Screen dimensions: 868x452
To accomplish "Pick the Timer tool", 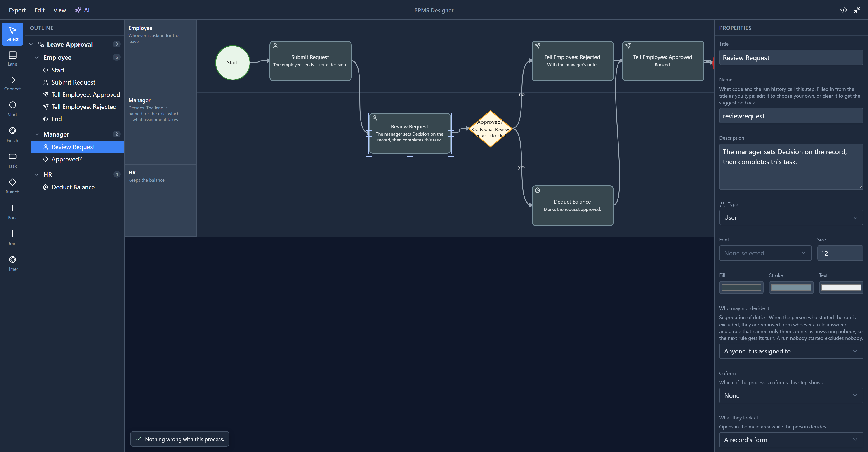I will tap(12, 264).
